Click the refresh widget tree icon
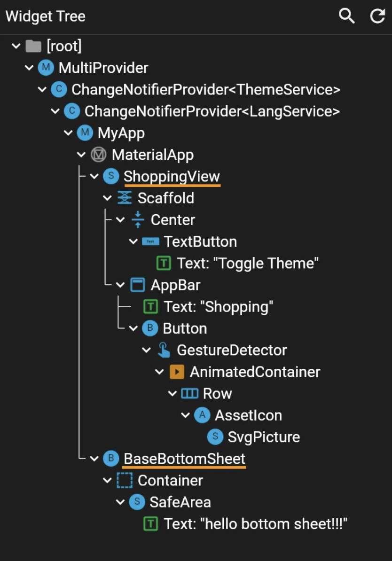 377,16
